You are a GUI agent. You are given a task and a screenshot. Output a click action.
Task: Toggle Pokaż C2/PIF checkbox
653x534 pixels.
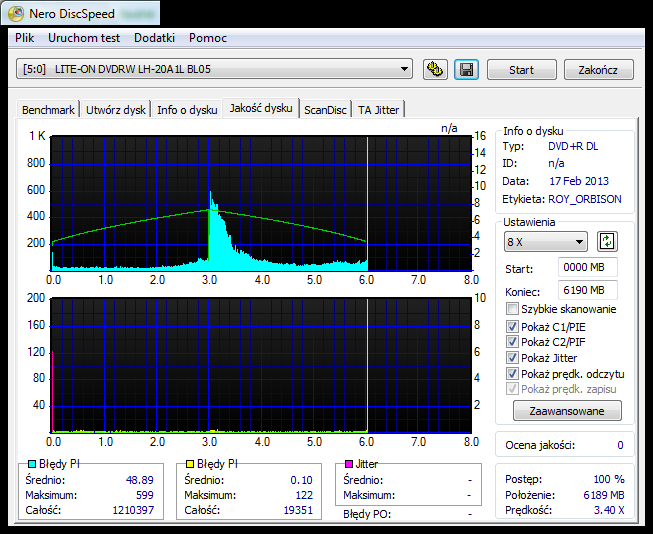[x=512, y=342]
